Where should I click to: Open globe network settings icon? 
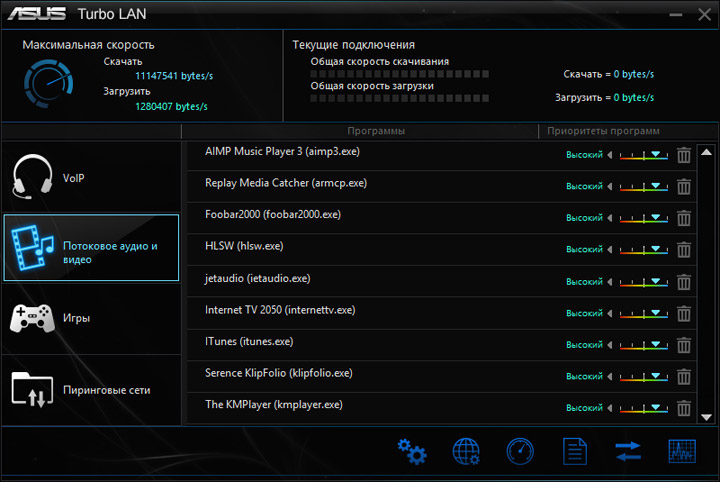pos(466,452)
